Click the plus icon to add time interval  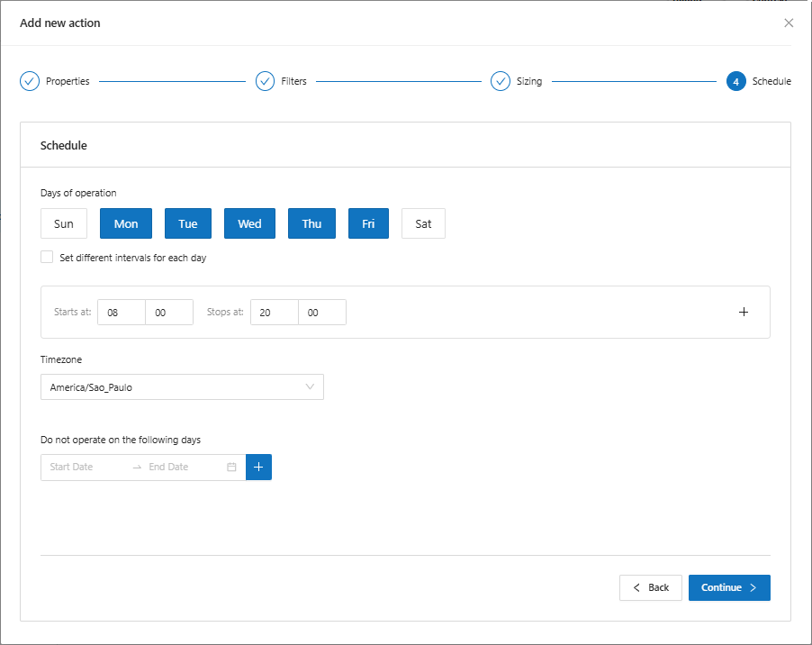pos(744,313)
